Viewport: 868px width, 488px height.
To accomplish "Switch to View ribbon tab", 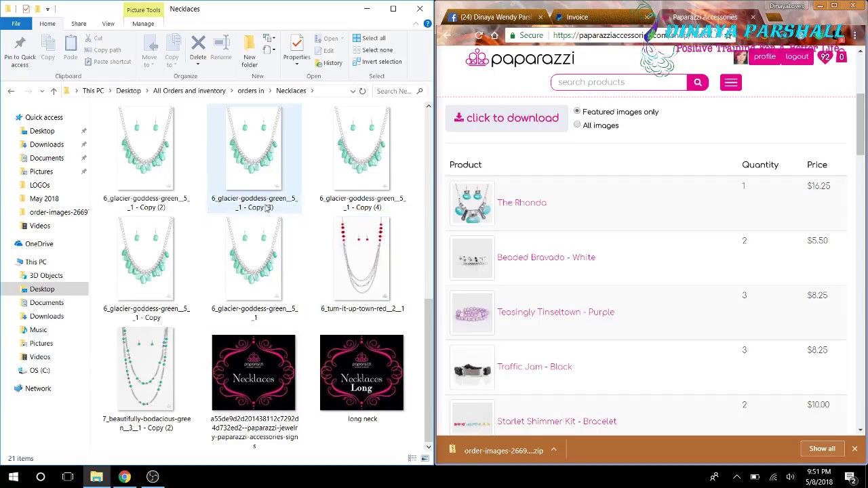I will (108, 24).
